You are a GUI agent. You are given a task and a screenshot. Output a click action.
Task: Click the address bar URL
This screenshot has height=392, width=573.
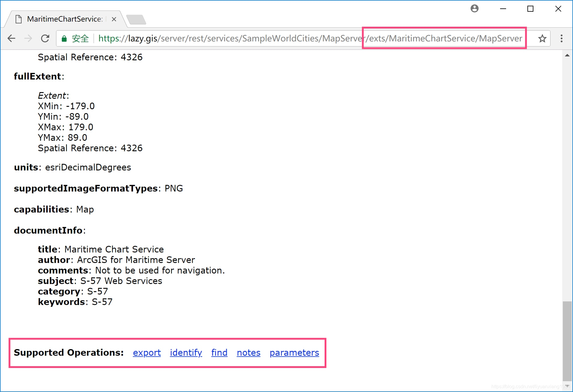click(x=310, y=38)
